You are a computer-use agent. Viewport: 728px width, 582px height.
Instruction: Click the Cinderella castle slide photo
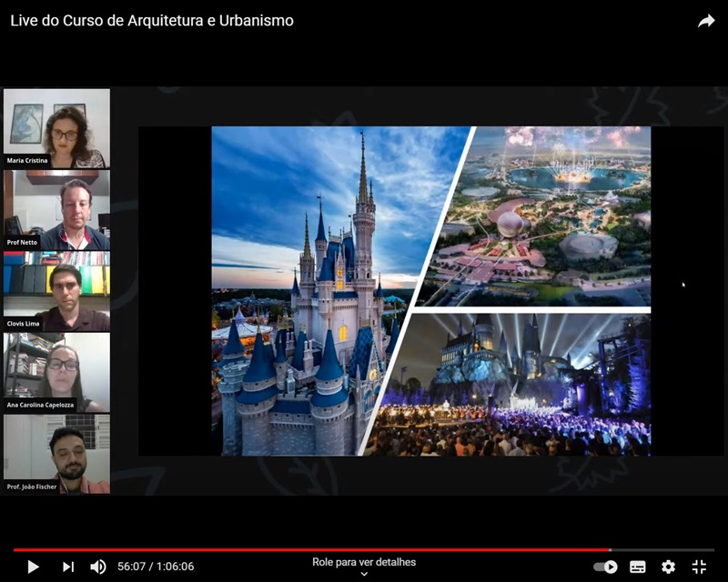[x=325, y=291]
